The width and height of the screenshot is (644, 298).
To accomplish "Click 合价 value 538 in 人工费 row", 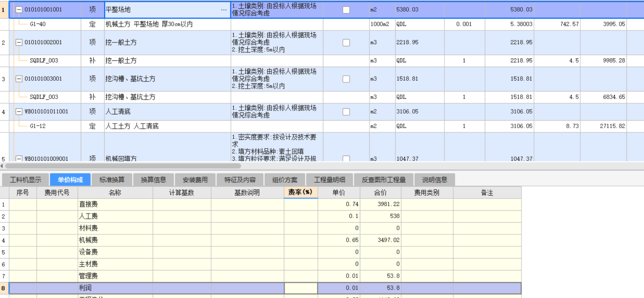I will point(395,216).
